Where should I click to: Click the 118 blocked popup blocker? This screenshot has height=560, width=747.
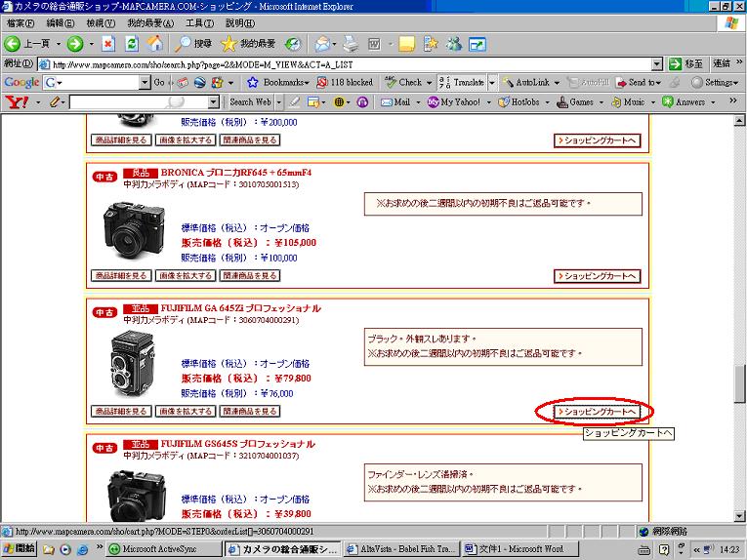coord(345,82)
